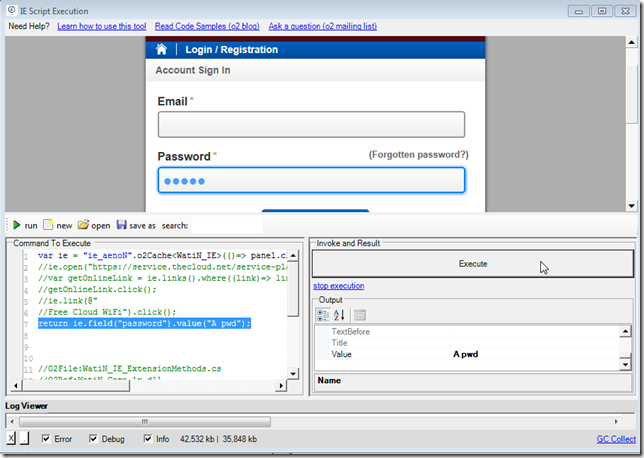Click the GC Collect link
Viewport: 644px width, 458px height.
[616, 439]
